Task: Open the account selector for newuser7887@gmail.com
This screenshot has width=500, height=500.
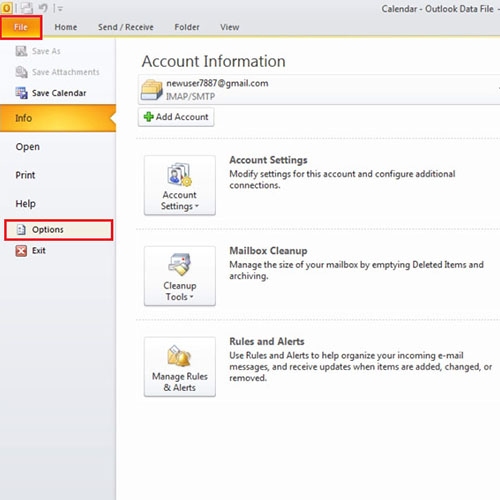Action: [x=319, y=90]
